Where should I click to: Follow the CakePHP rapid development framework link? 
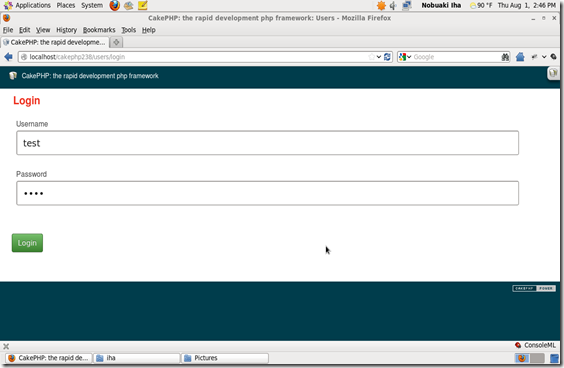(x=90, y=76)
